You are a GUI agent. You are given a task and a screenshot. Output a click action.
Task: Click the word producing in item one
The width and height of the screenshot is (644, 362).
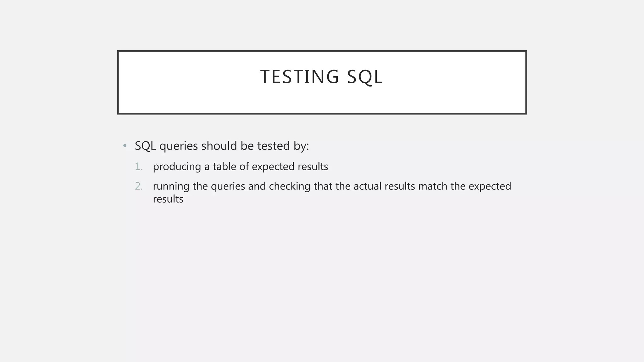(x=177, y=167)
